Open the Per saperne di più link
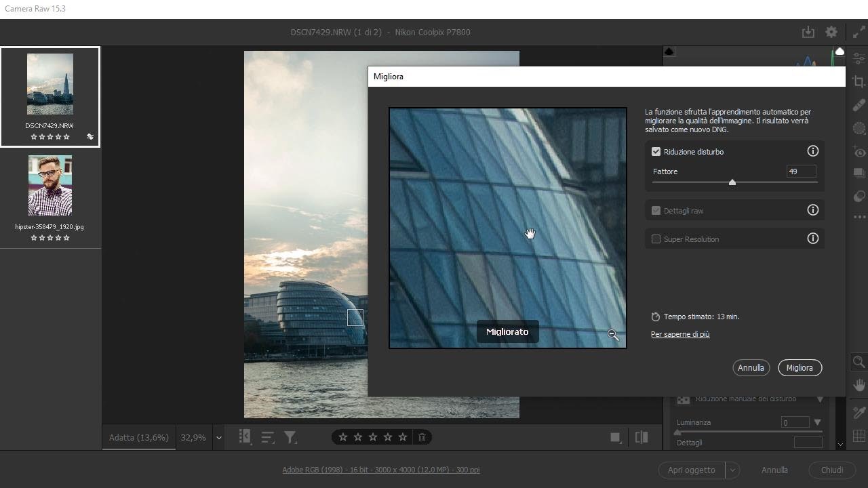This screenshot has width=868, height=488. [680, 334]
